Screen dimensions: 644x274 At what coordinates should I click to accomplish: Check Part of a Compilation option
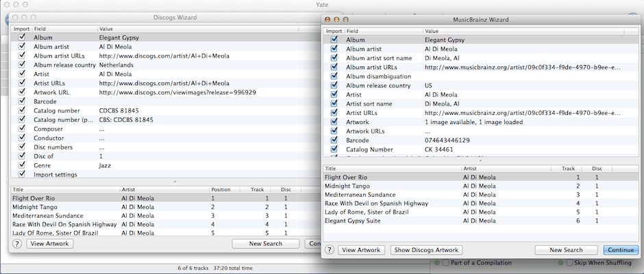click(445, 263)
